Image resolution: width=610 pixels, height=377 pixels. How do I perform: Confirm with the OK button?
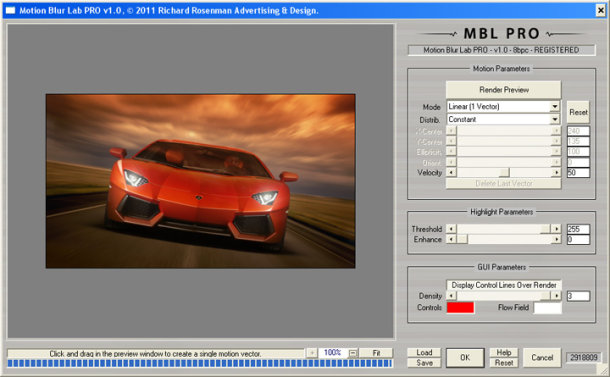465,358
